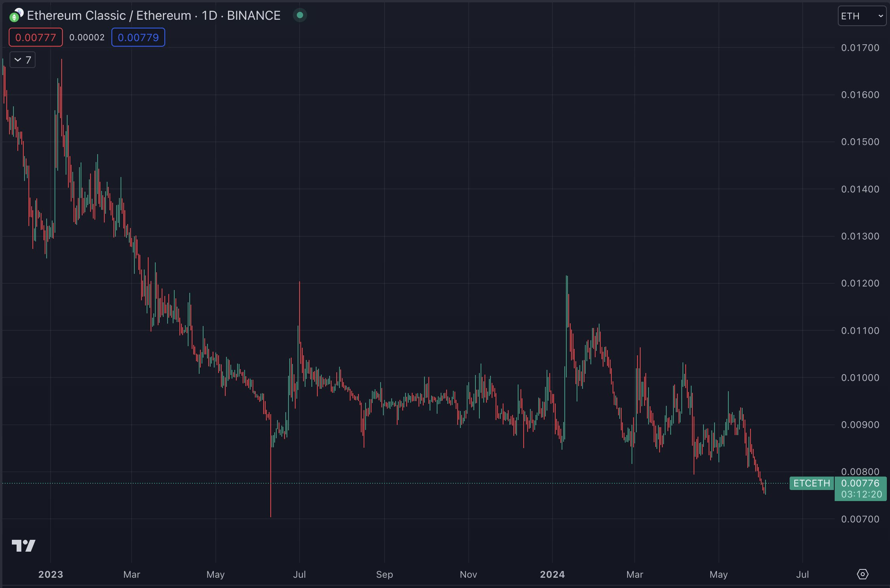Expand the collapsed indicators legend showing 7
Viewport: 890px width, 588px height.
click(23, 60)
